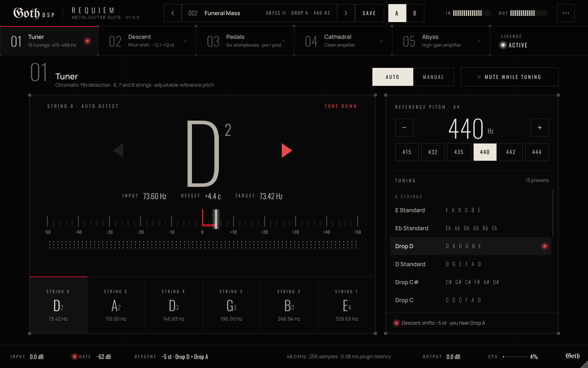The image size is (588, 368).
Task: Set reference pitch to 415 Hz
Action: pyautogui.click(x=407, y=152)
